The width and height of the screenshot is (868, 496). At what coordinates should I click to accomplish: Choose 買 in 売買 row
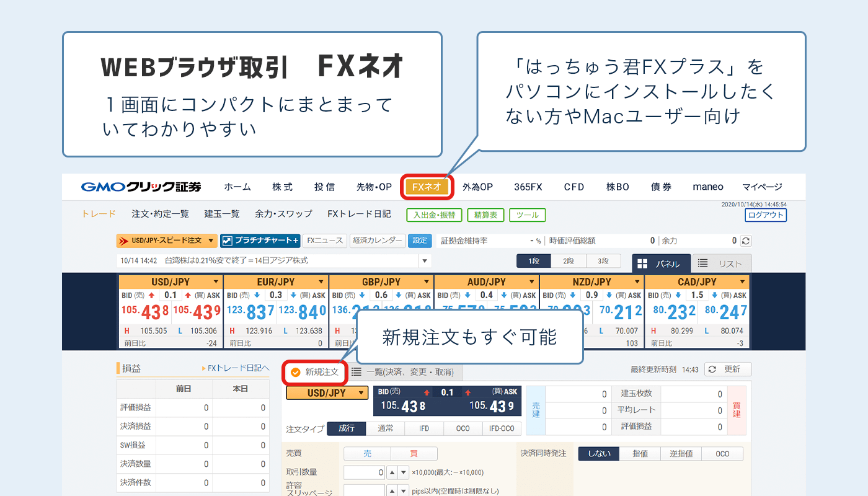click(x=414, y=454)
